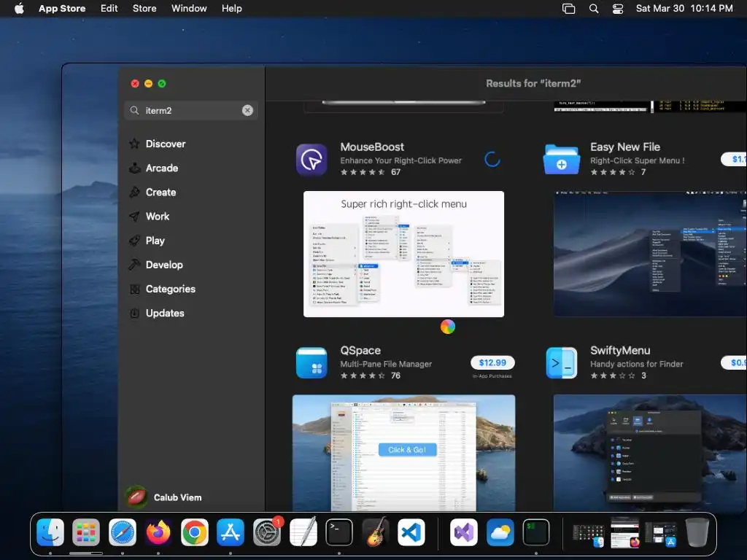
Task: Open TextEdit from the Dock
Action: pyautogui.click(x=303, y=532)
